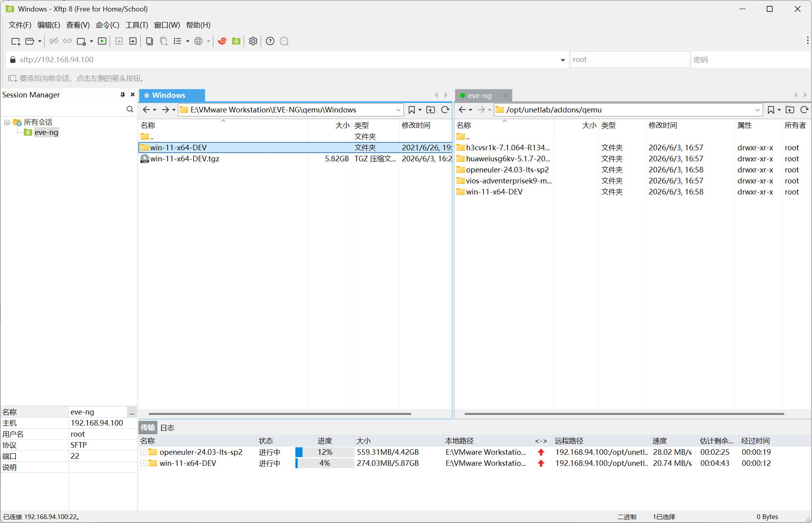Click the copy pane layout icon
812x523 pixels.
click(x=149, y=41)
